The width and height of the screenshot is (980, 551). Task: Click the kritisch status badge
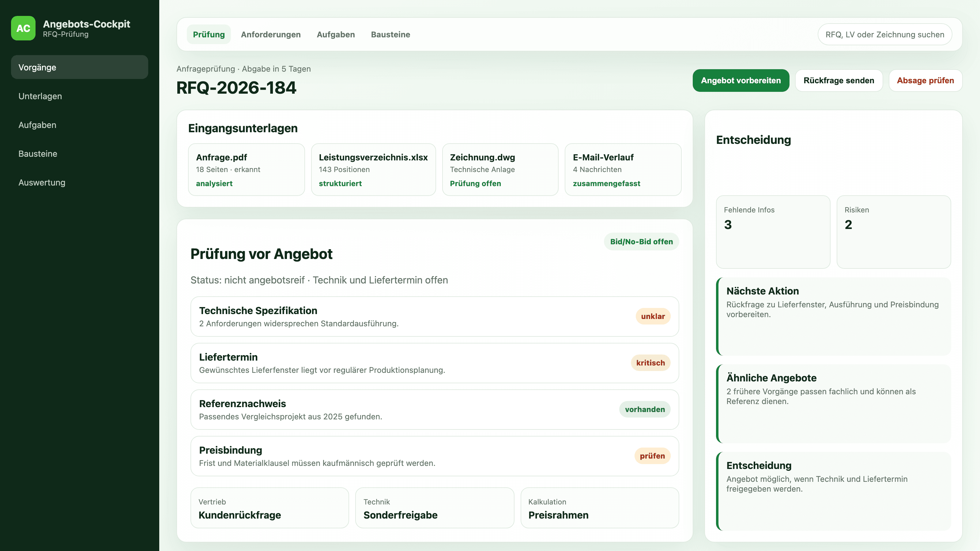(650, 363)
